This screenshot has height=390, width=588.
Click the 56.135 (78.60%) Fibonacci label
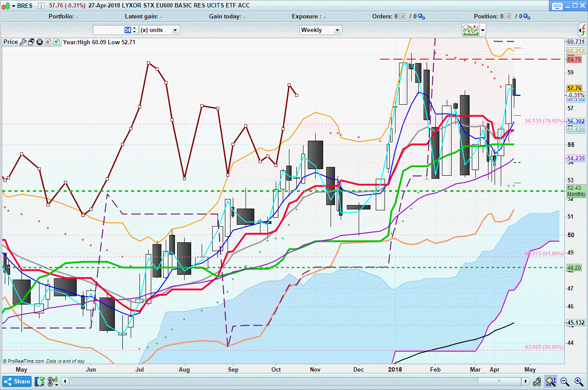[x=544, y=121]
